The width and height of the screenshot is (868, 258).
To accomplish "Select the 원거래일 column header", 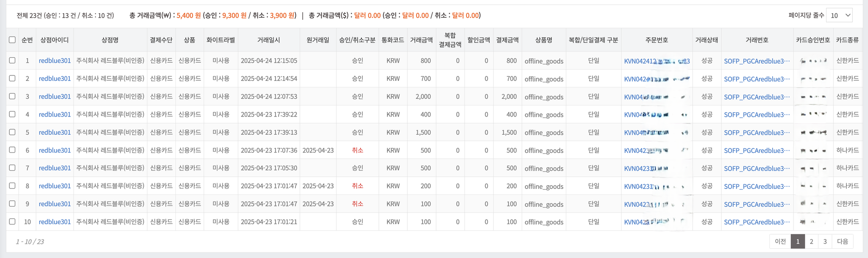I will (318, 40).
